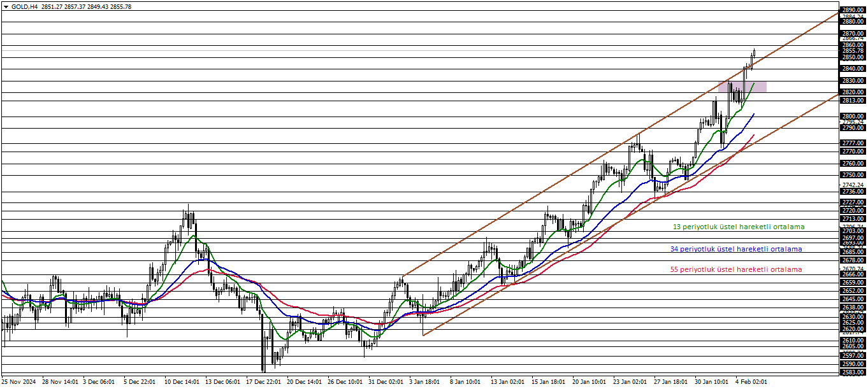The height and width of the screenshot is (389, 868).
Task: Click the '17 Dec 22:01' time axis label
Action: (264, 382)
